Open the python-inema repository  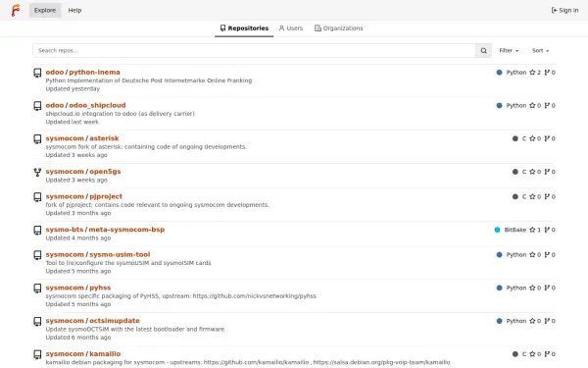click(x=94, y=72)
